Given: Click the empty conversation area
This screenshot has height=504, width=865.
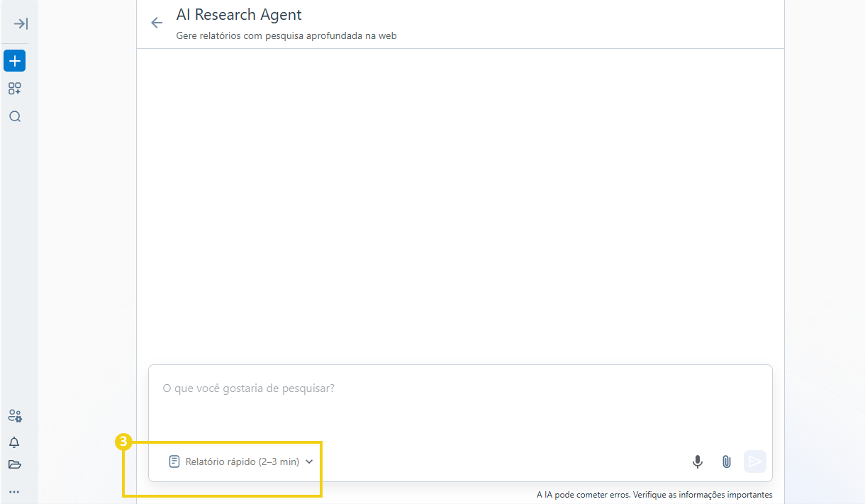Looking at the screenshot, I should (x=460, y=206).
